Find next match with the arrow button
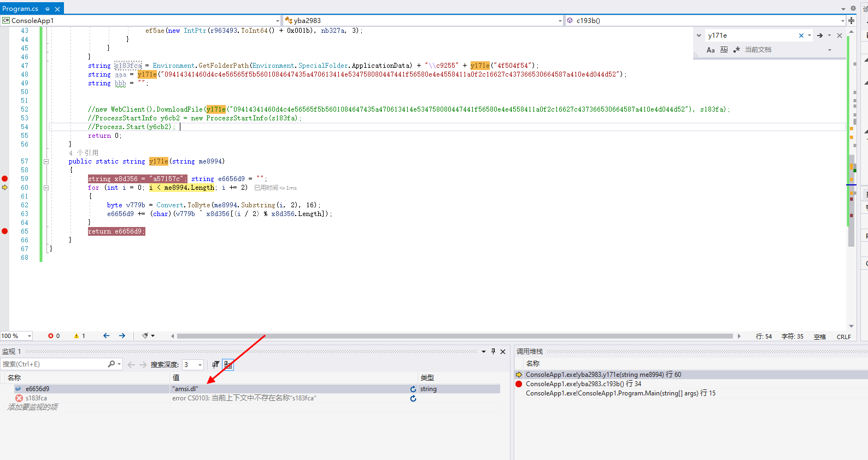This screenshot has width=868, height=460. point(820,36)
